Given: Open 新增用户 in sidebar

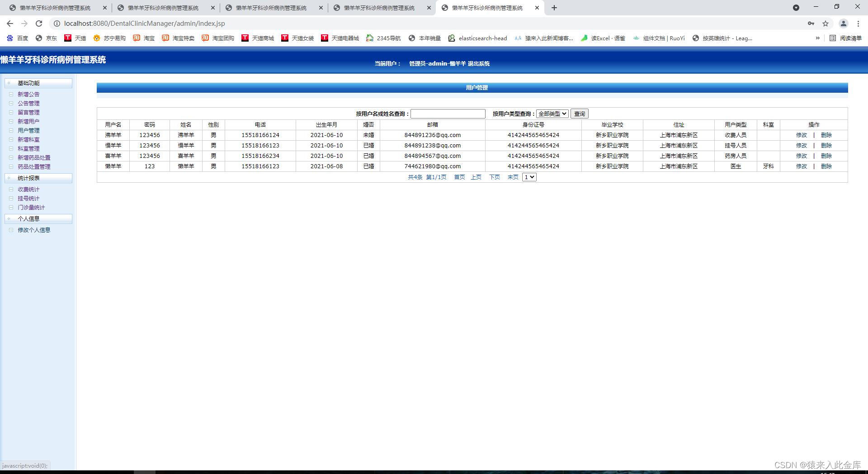Looking at the screenshot, I should (x=28, y=121).
